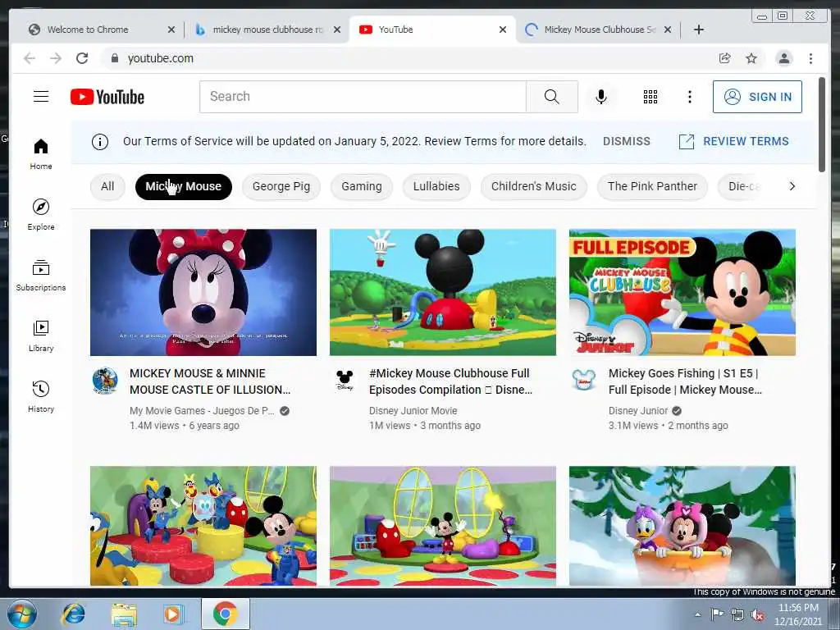Select the Gaming chip

tap(362, 186)
